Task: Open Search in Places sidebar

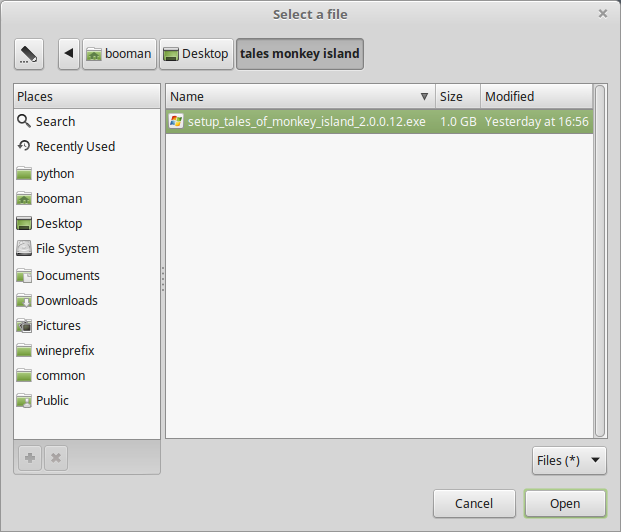Action: click(x=87, y=121)
